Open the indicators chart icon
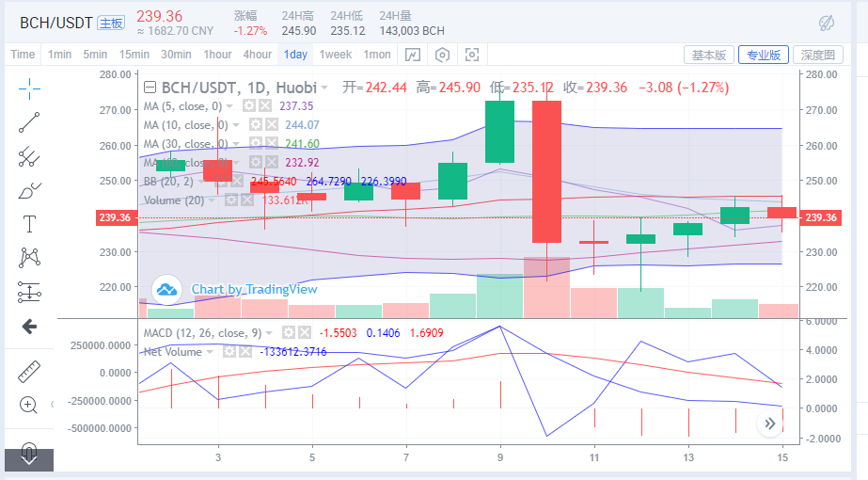 point(413,55)
